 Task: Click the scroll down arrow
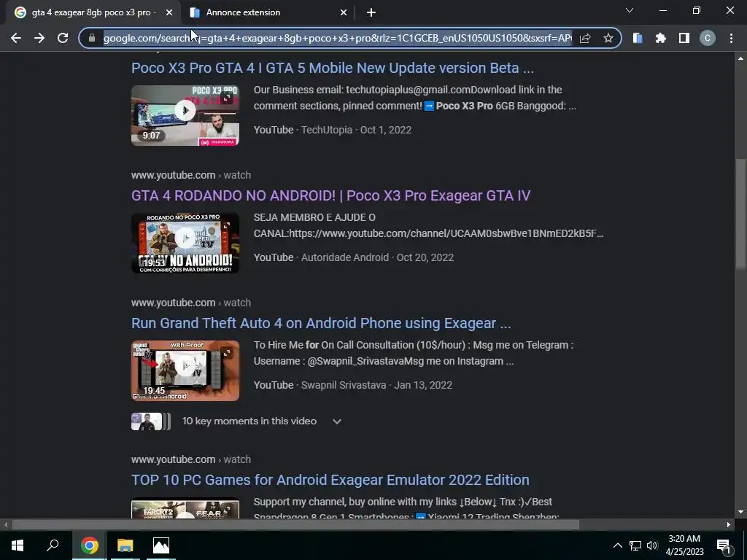coord(740,512)
